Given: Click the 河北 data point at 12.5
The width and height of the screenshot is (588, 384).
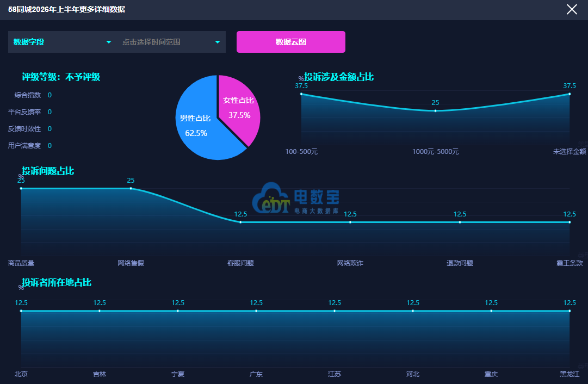Looking at the screenshot, I should [x=413, y=311].
